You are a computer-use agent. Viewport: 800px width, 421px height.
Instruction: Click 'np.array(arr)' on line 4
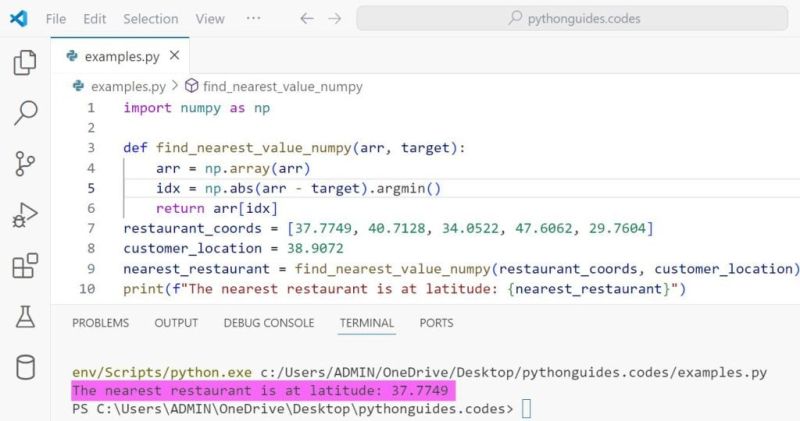point(258,168)
